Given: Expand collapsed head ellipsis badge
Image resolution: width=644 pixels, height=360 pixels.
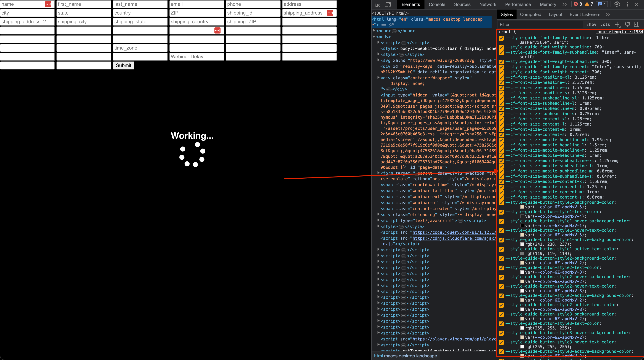Looking at the screenshot, I should (394, 31).
